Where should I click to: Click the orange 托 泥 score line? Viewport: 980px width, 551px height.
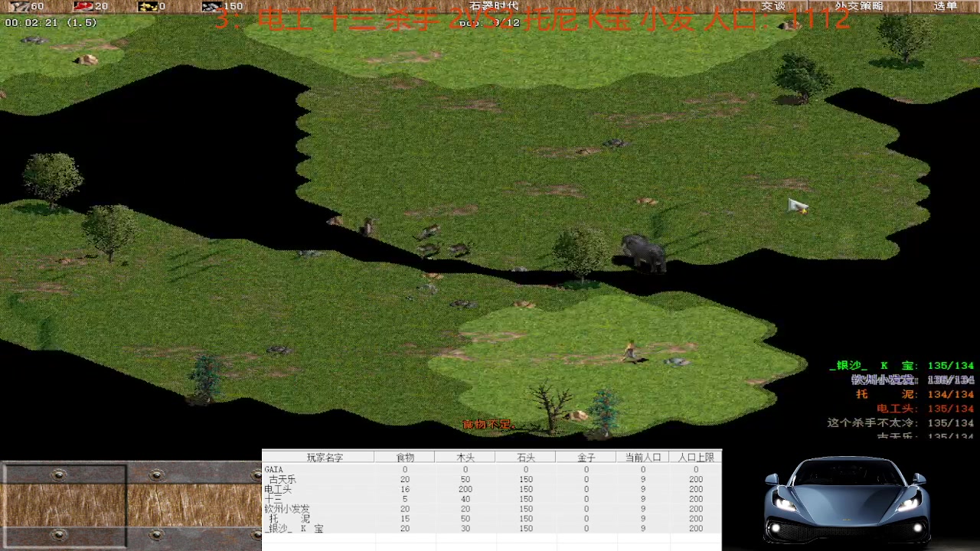pos(915,394)
